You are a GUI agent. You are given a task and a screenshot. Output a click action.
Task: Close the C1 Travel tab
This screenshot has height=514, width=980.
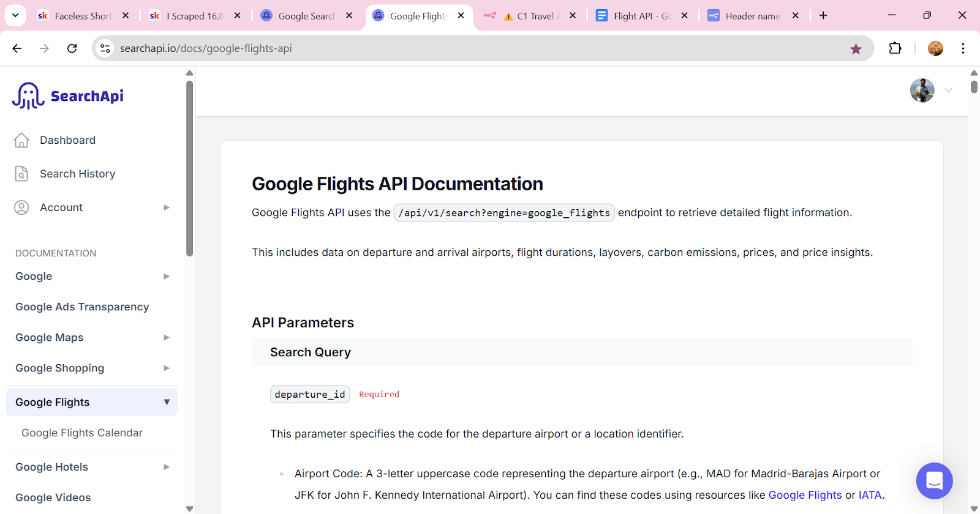pos(573,16)
